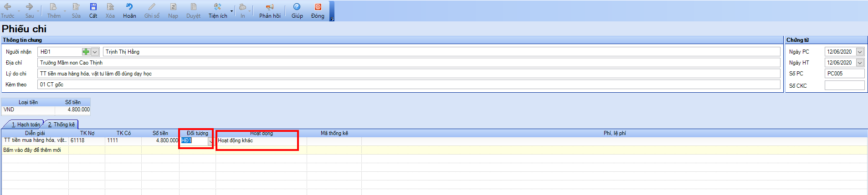Click the Đóng close icon

(x=318, y=7)
